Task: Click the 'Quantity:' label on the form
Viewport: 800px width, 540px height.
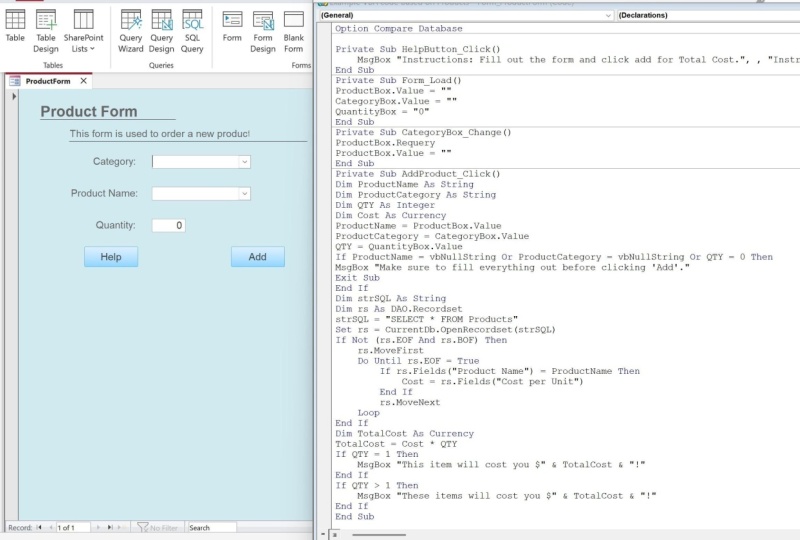Action: [115, 225]
